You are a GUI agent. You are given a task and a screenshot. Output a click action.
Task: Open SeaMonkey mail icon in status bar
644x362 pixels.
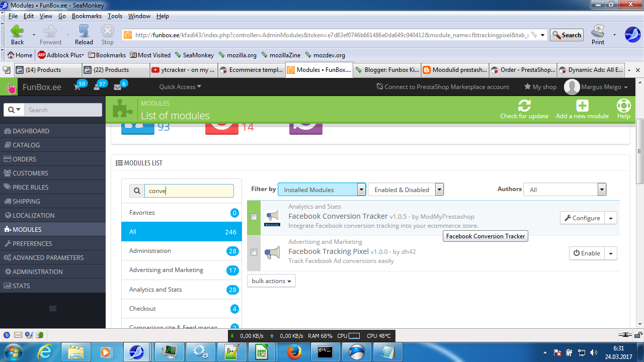18,335
